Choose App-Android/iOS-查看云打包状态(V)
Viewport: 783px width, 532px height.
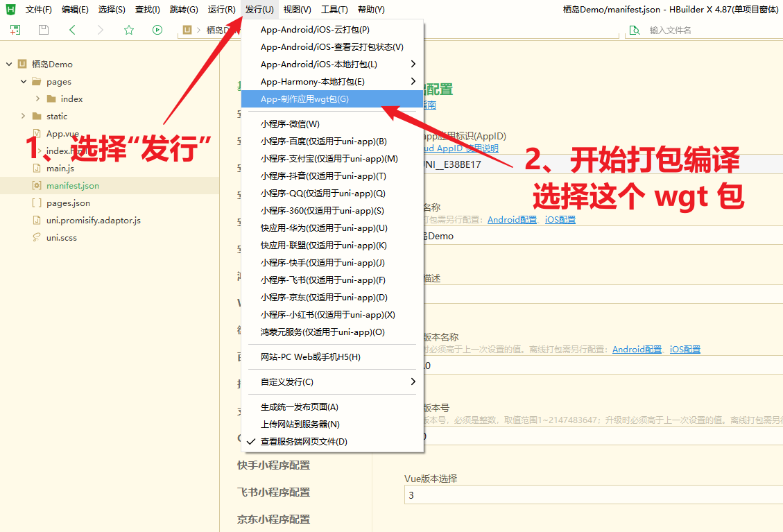pyautogui.click(x=332, y=47)
